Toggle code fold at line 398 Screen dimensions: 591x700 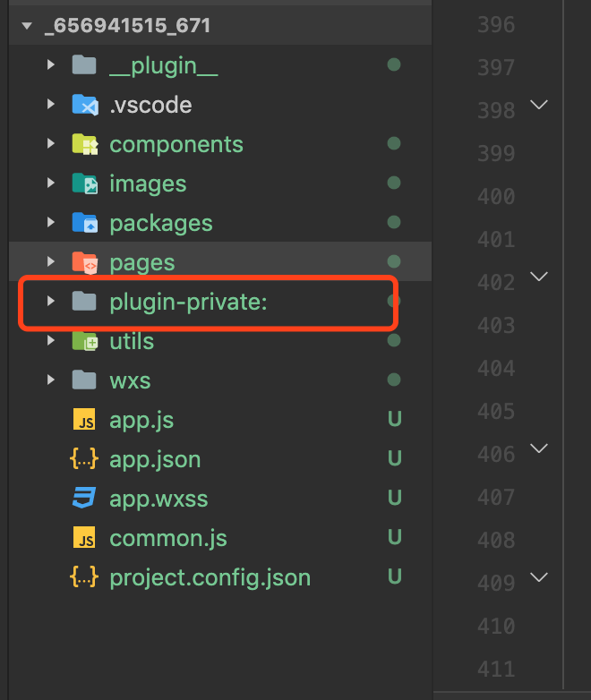click(x=539, y=105)
